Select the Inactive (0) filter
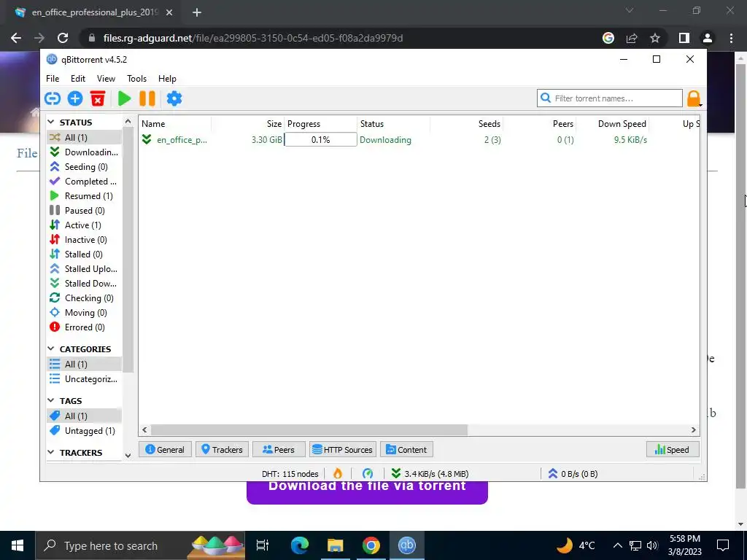The width and height of the screenshot is (747, 560). tap(84, 239)
